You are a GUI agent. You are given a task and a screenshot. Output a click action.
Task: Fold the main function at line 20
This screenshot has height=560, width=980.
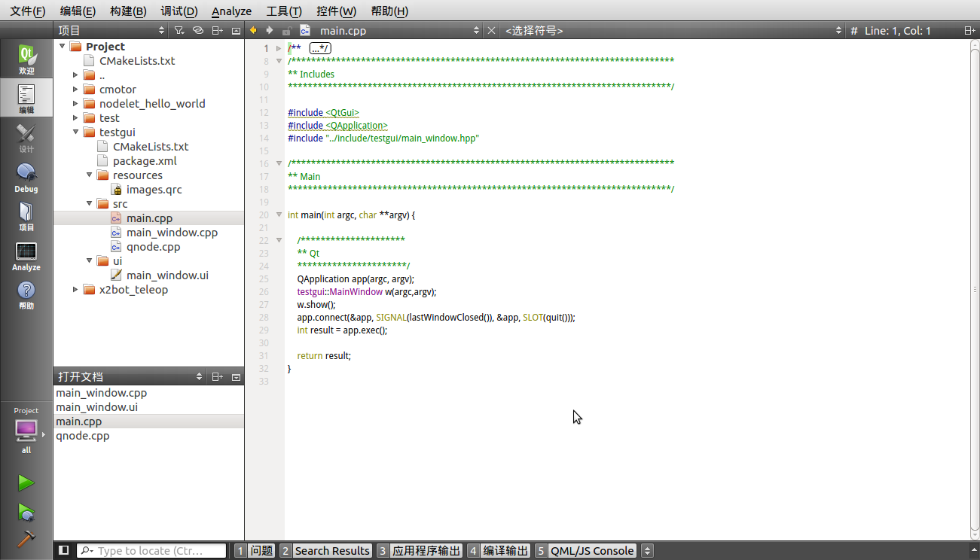pyautogui.click(x=279, y=215)
